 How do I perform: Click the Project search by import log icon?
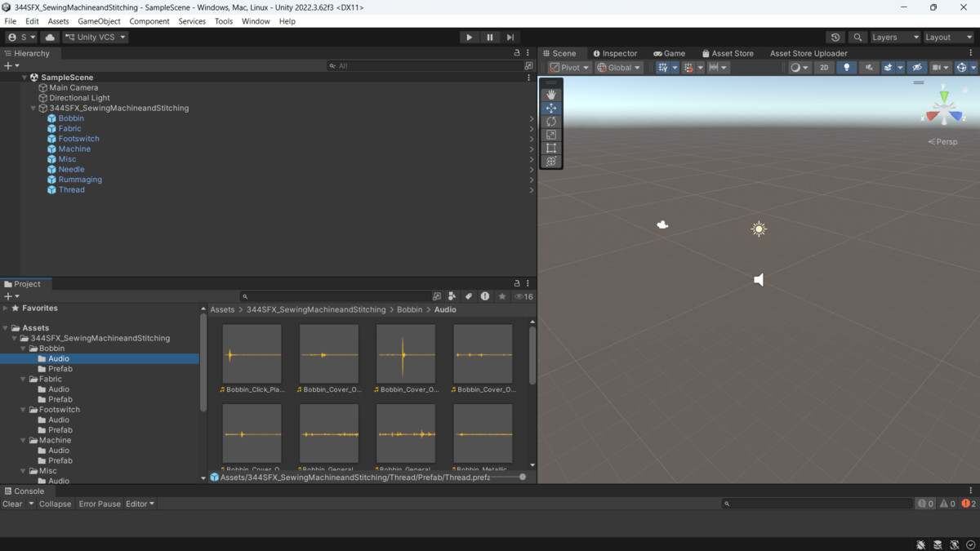[x=485, y=296]
